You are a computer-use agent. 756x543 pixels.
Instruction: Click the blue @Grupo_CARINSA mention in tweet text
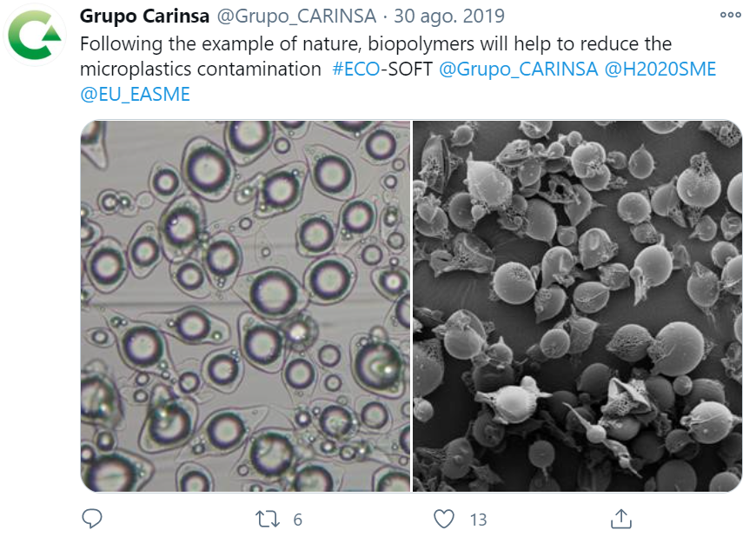click(x=519, y=70)
